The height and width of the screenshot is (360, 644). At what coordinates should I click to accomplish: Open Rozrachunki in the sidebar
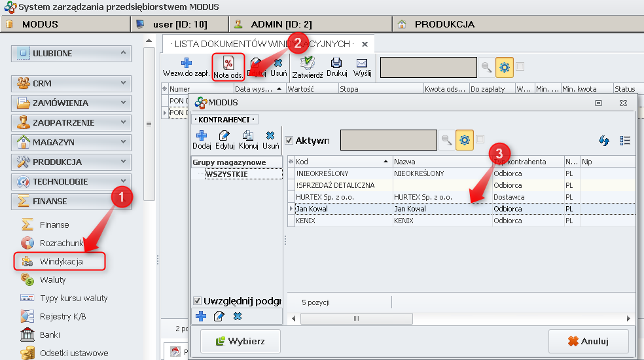click(62, 243)
